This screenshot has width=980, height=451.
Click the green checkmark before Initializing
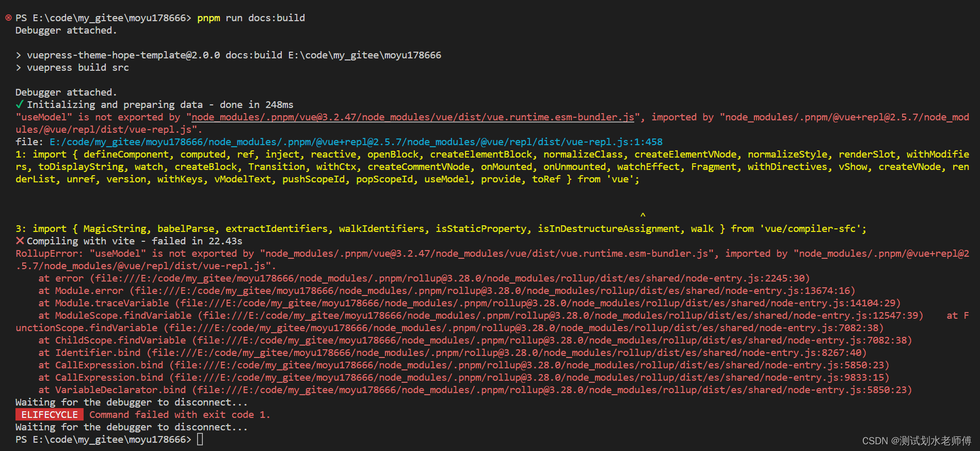(x=20, y=104)
